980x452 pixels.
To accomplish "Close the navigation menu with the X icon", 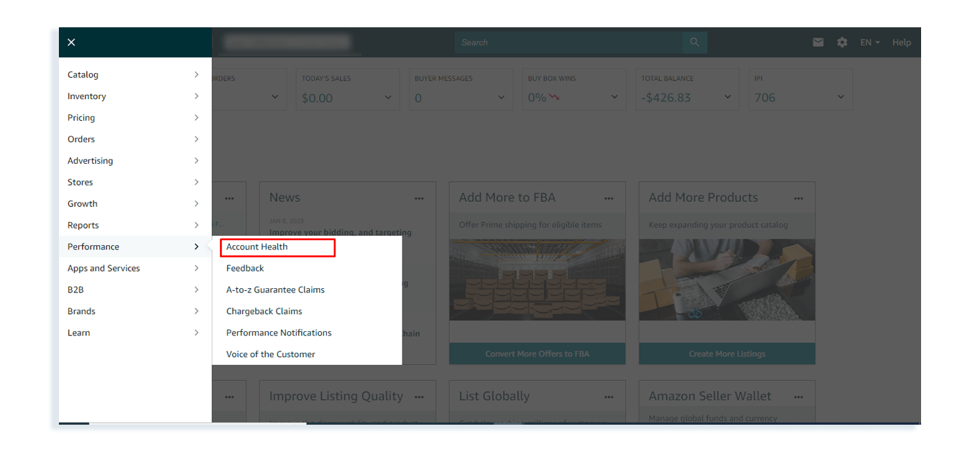I will click(71, 42).
